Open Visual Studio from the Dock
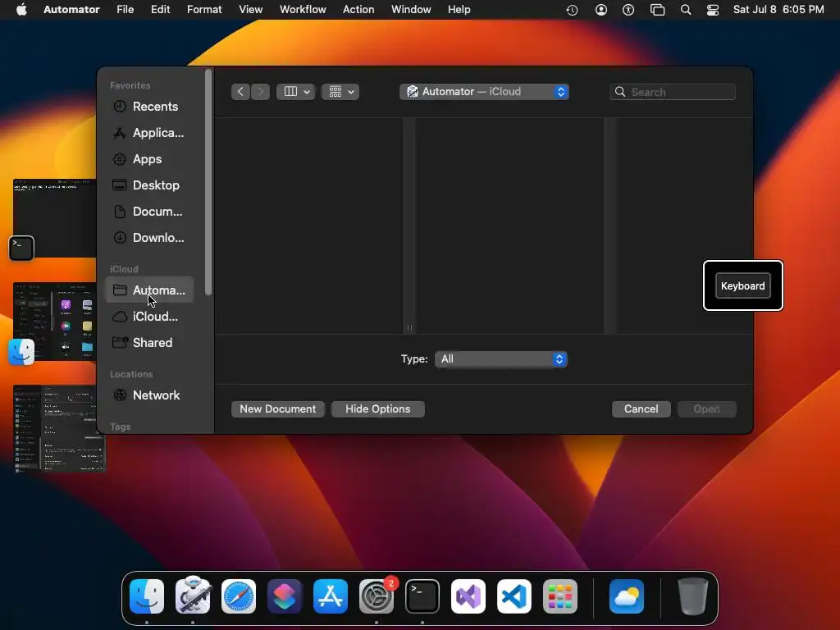The width and height of the screenshot is (840, 630). [468, 596]
